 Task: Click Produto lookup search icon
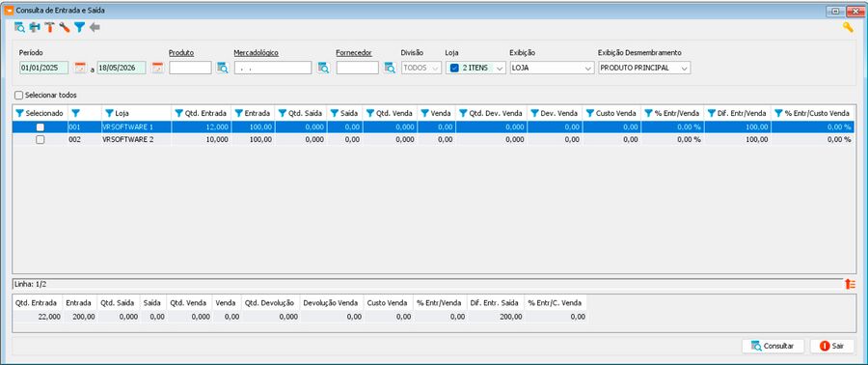(x=222, y=68)
